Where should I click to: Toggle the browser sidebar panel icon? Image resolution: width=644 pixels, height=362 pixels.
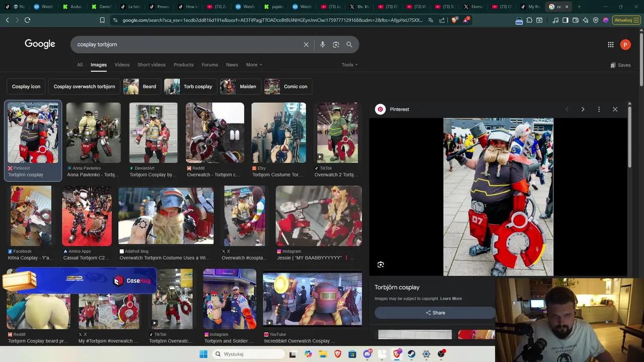tap(566, 20)
